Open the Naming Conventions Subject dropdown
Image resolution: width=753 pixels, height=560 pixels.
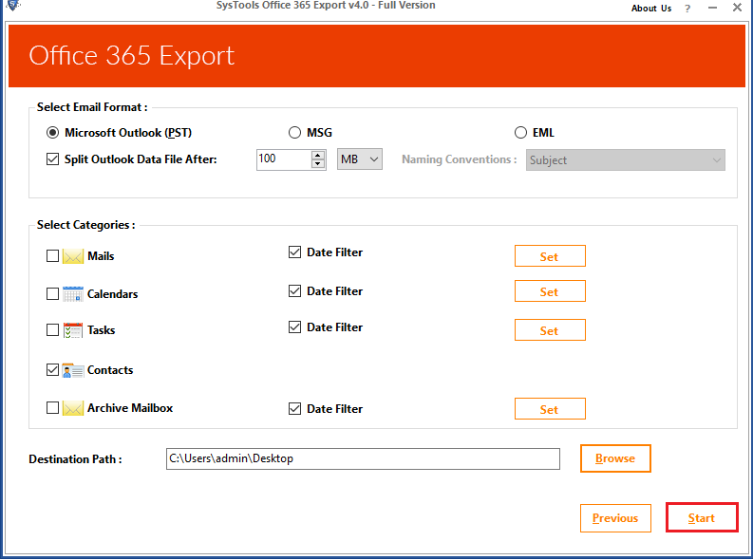click(625, 160)
